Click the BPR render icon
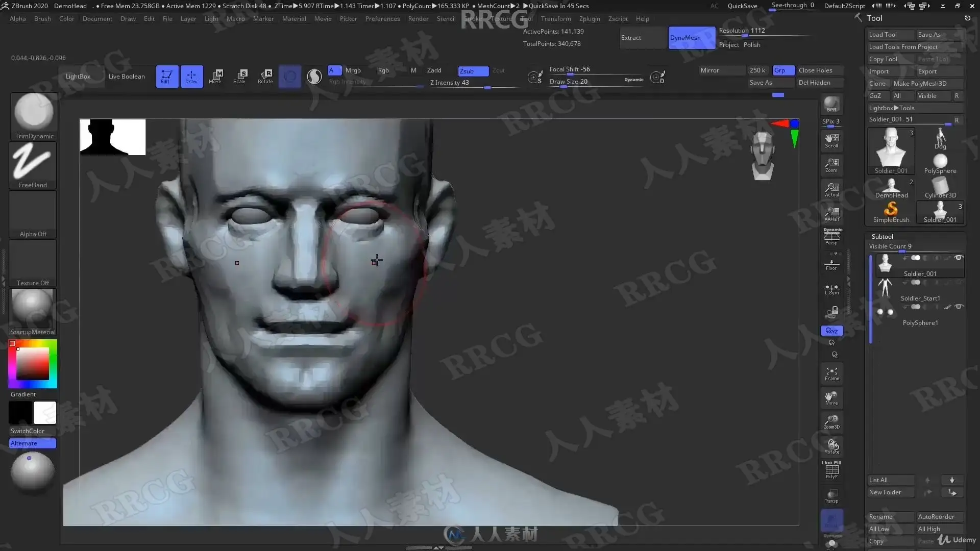980x551 pixels. tap(831, 105)
